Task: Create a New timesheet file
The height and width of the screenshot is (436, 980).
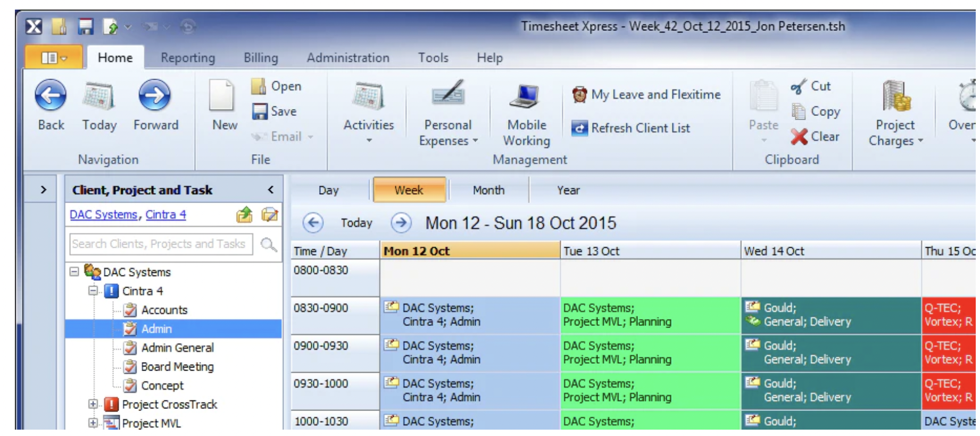Action: [224, 105]
